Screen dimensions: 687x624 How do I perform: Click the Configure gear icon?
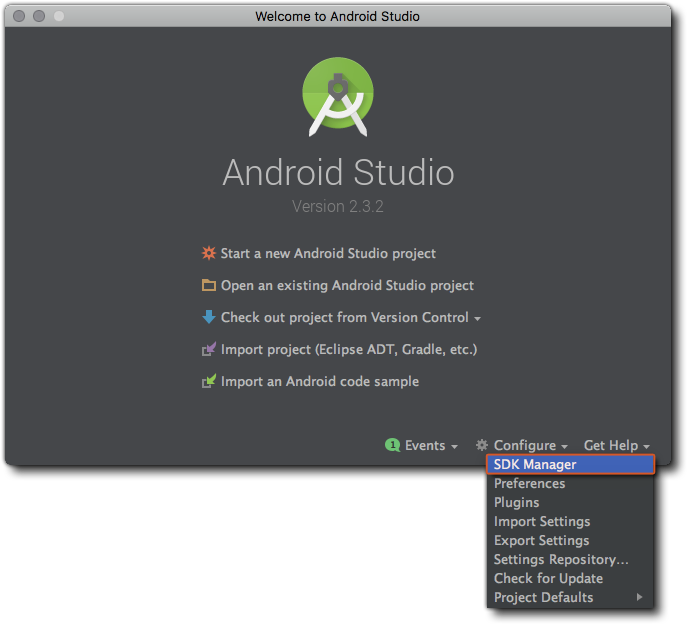(x=482, y=445)
